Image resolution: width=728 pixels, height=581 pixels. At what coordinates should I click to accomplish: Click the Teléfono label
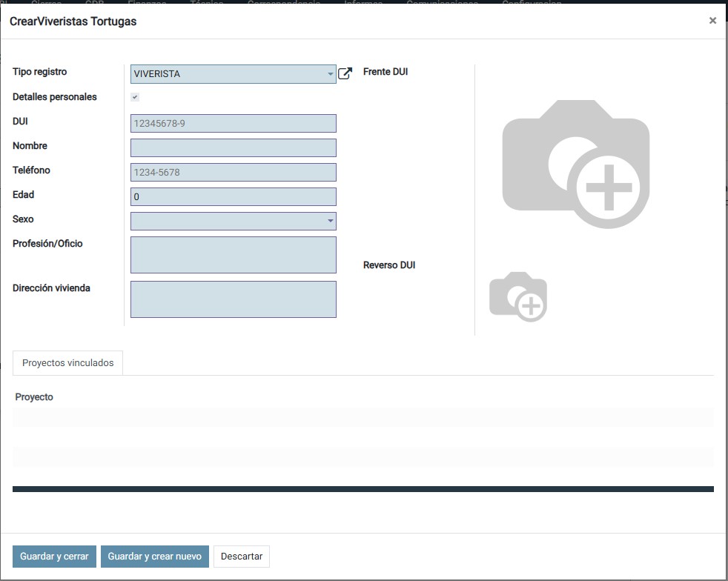click(x=31, y=170)
